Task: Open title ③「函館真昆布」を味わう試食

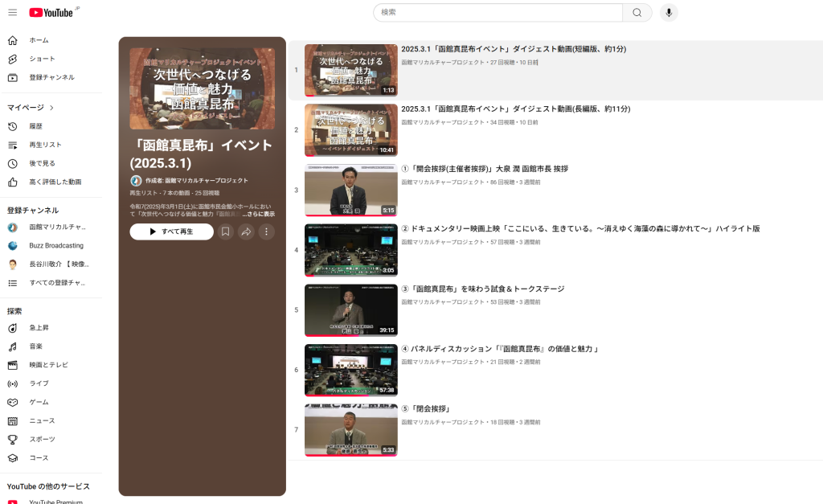Action: coord(483,289)
